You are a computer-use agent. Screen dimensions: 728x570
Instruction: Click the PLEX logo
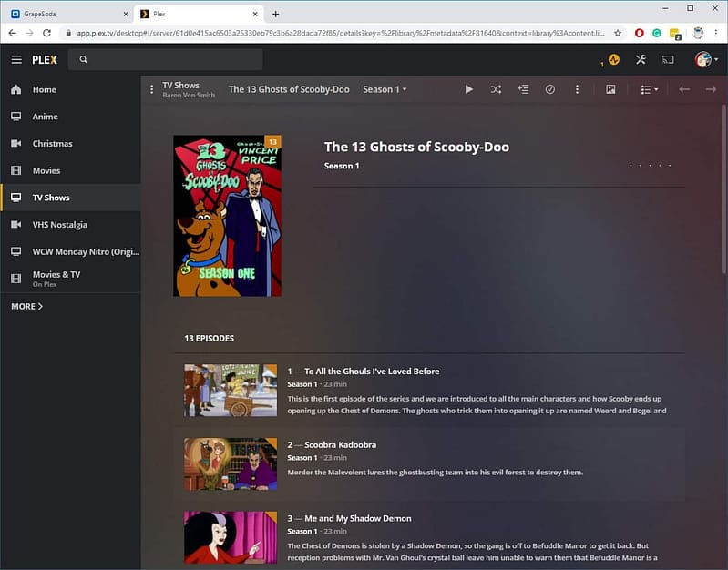coord(45,59)
